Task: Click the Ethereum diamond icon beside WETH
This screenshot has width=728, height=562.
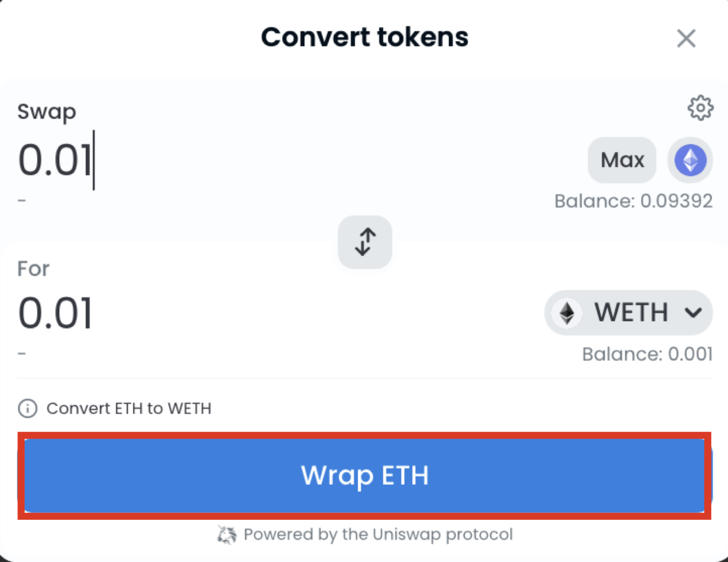Action: pyautogui.click(x=567, y=313)
